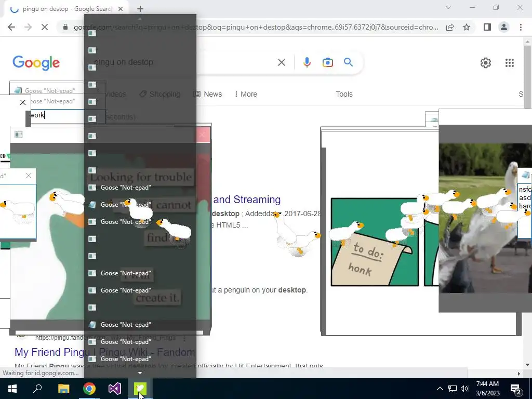Viewport: 532px width, 399px height.
Task: Click the Desktop Goose taskbar icon
Action: (x=140, y=389)
